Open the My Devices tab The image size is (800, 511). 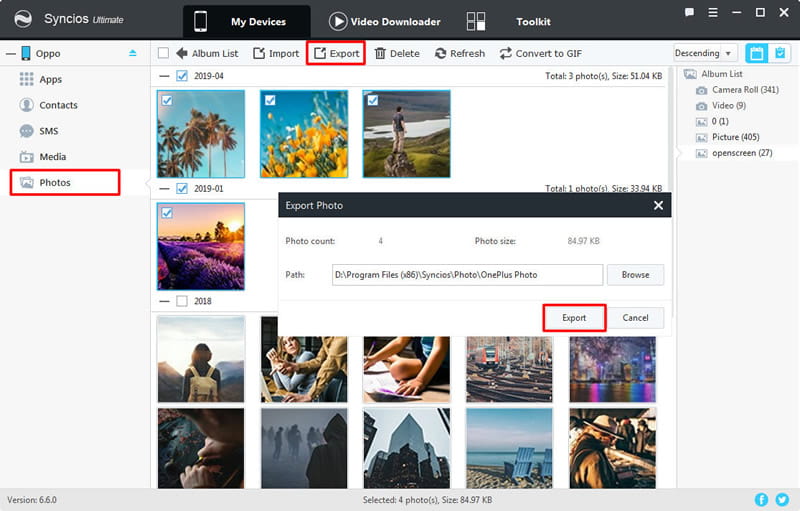coord(246,21)
